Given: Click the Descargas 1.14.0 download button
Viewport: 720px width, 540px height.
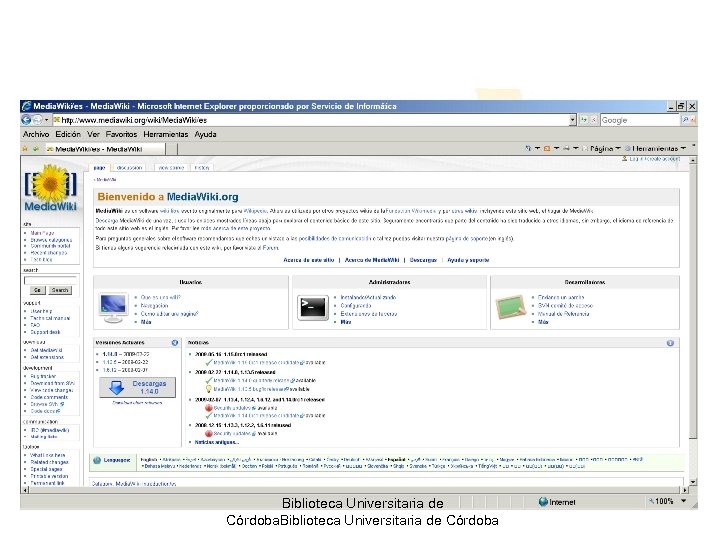Looking at the screenshot, I should (x=137, y=387).
